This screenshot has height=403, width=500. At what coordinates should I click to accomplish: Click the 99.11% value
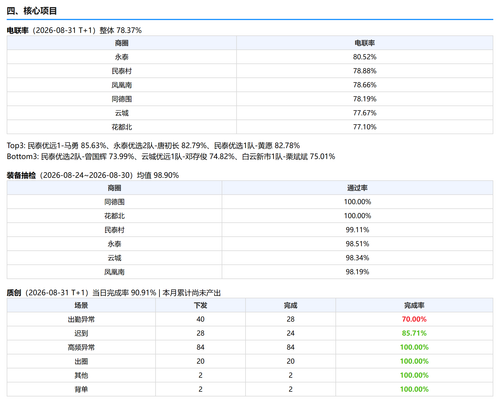coord(357,230)
